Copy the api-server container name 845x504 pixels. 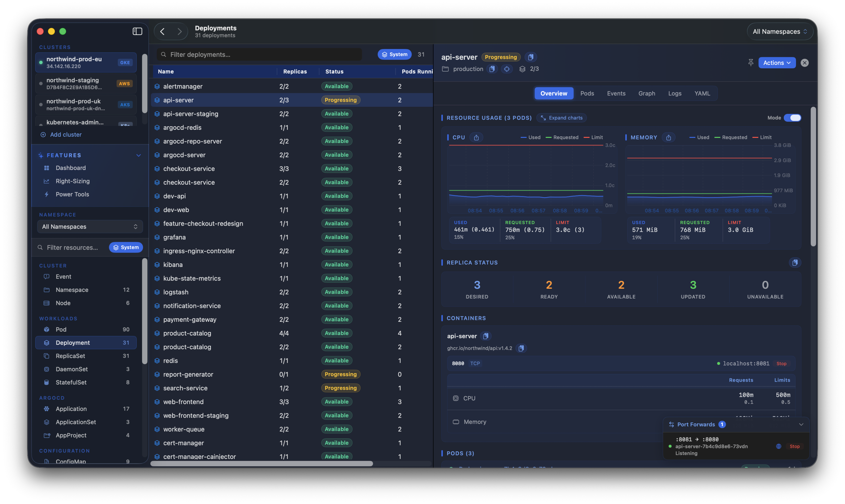click(x=486, y=336)
